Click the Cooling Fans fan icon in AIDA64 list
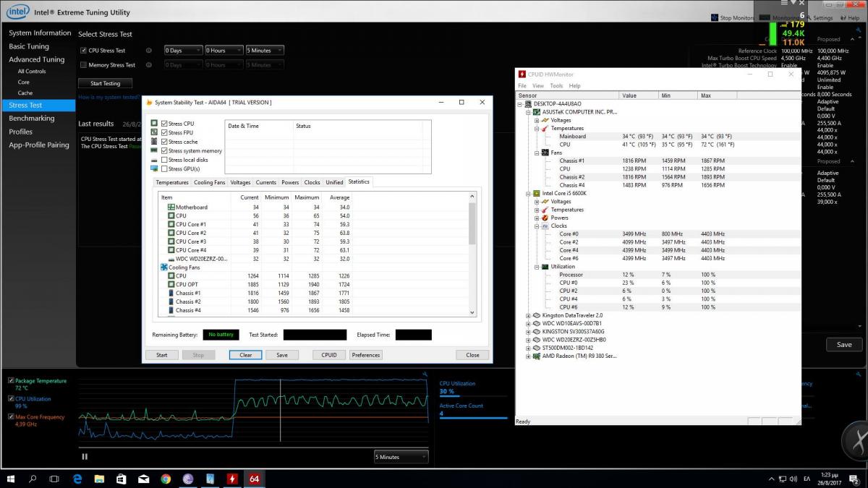This screenshot has height=488, width=868. pos(163,267)
